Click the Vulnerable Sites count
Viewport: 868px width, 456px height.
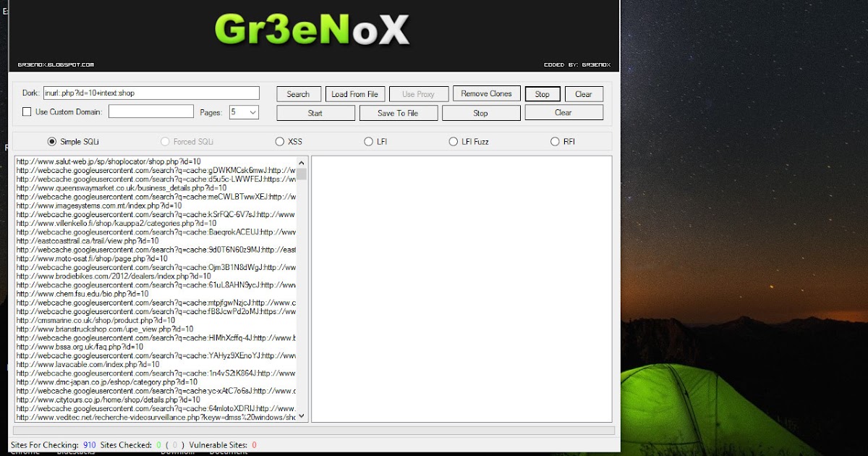[x=254, y=445]
